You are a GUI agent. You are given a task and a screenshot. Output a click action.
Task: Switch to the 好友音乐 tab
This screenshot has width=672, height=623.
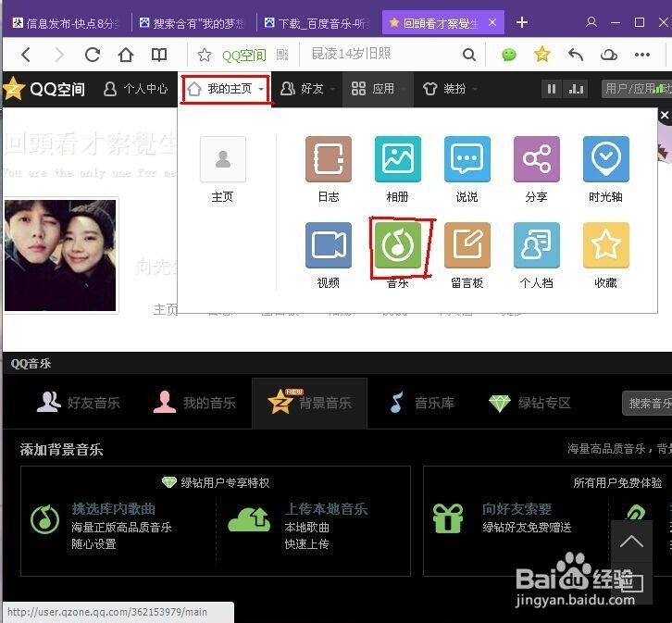(79, 403)
